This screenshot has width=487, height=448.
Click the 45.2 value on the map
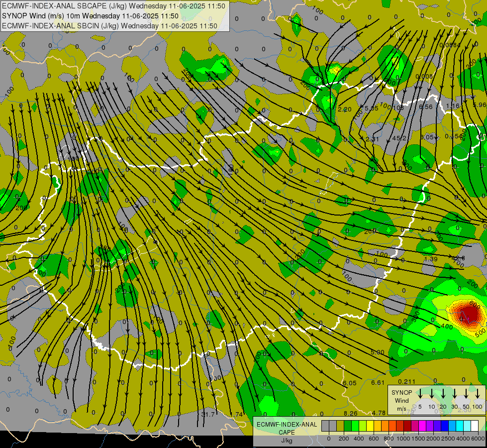(399, 138)
